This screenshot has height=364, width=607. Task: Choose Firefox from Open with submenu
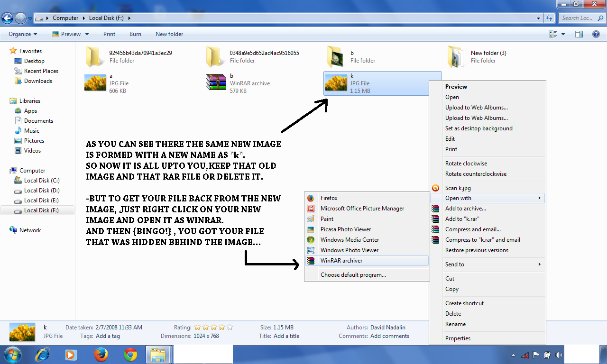tap(367, 198)
